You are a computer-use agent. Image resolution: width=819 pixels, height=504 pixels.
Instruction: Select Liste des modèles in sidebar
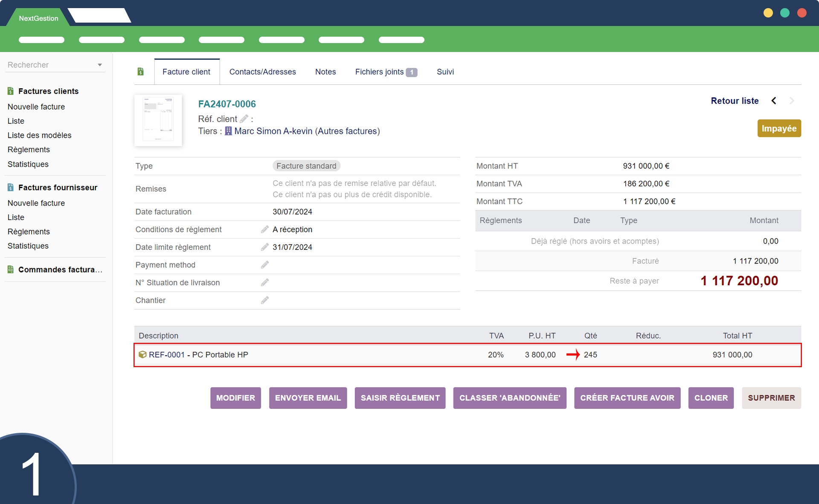tap(39, 135)
